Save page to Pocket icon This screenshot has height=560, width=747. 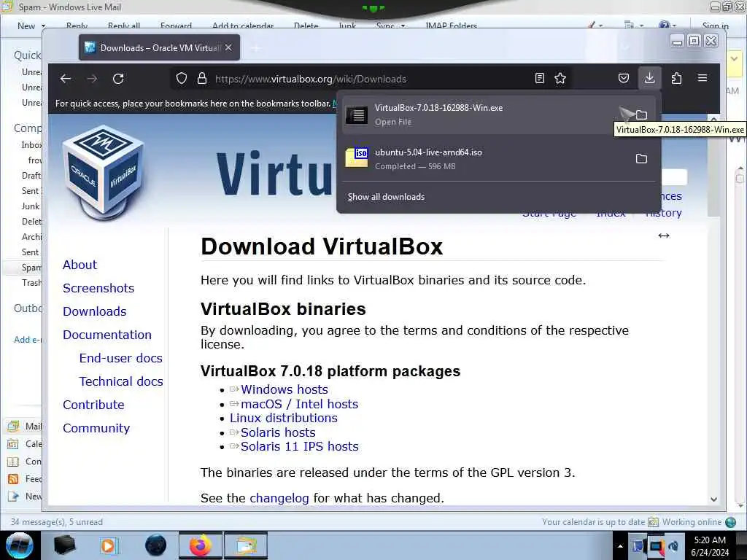point(623,78)
